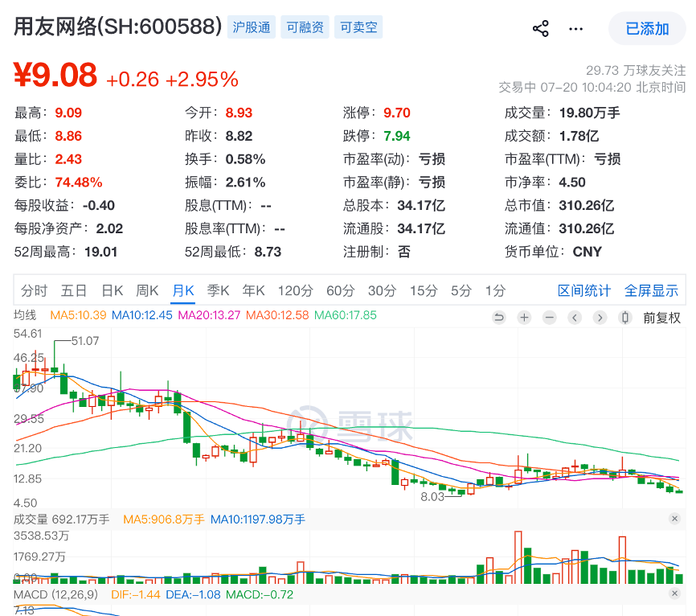The height and width of the screenshot is (616, 696).
Task: Open the three-dots more options menu
Action: 575,29
